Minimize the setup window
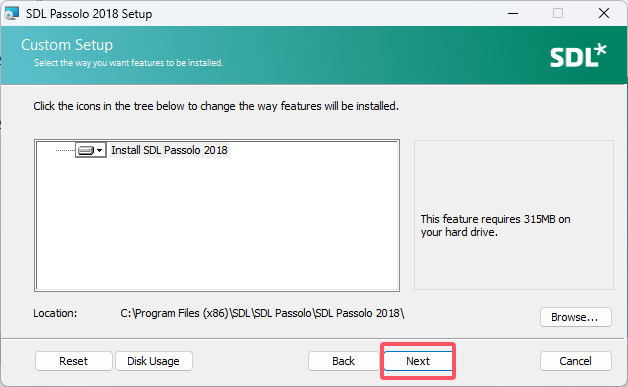The height and width of the screenshot is (387, 628). click(513, 13)
